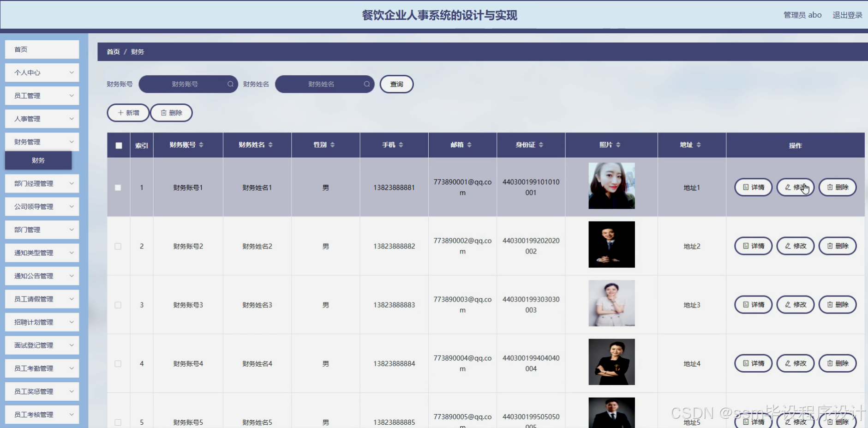Expand the 个人中心 sidebar menu
The height and width of the screenshot is (428, 868).
click(x=42, y=72)
